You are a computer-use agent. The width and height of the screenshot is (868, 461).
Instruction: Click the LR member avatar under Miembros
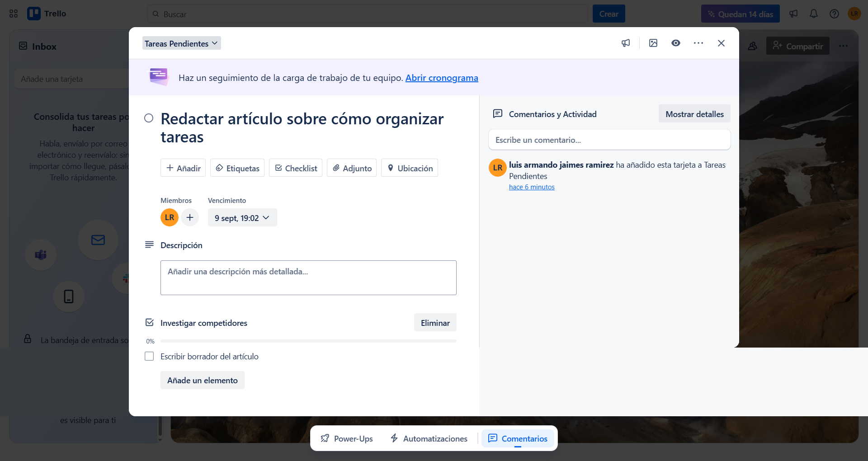tap(170, 217)
